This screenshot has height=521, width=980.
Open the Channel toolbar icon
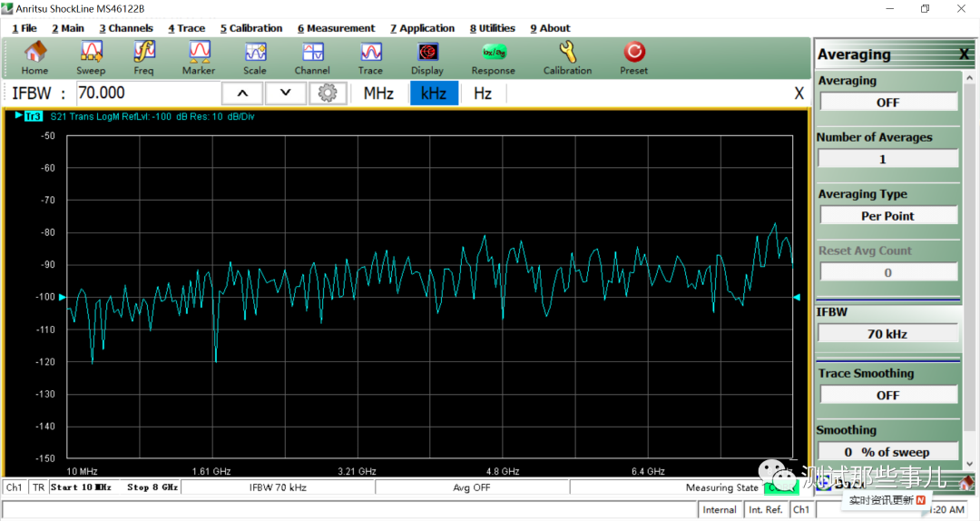(312, 58)
